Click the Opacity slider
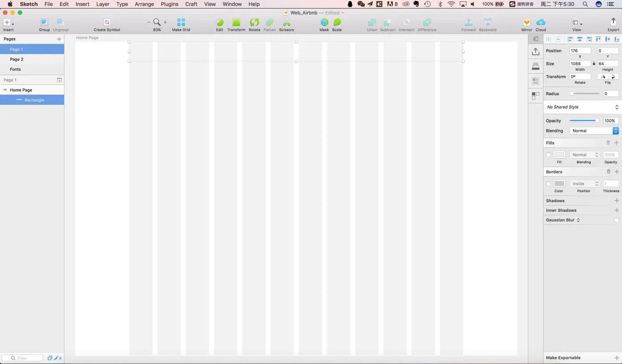622x364 pixels. coord(585,121)
